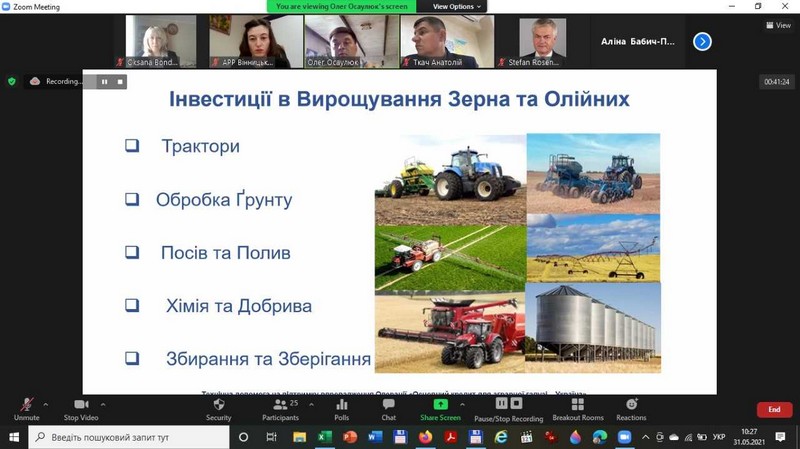Click the green Share Screen button
Screen dimensions: 800x449
[440, 409]
